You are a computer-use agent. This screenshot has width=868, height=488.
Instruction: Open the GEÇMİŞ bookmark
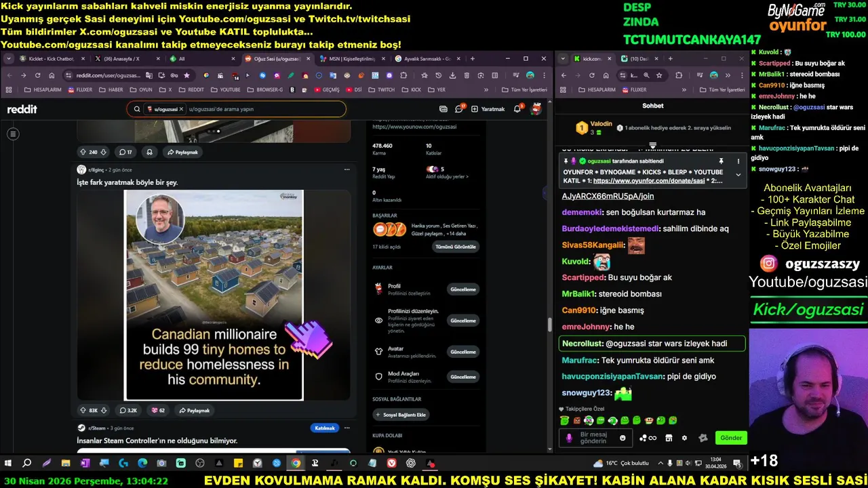[326, 89]
